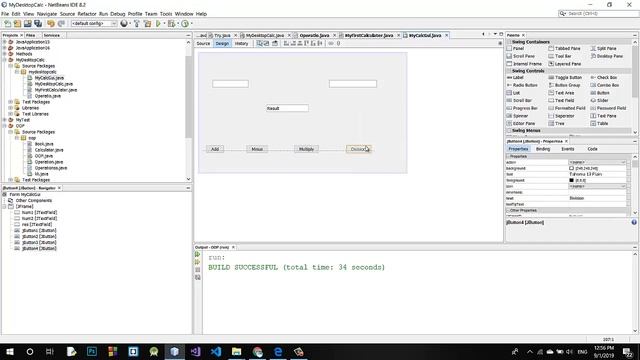Expand Swing Menus palette section
640x360 pixels.
pos(509,131)
